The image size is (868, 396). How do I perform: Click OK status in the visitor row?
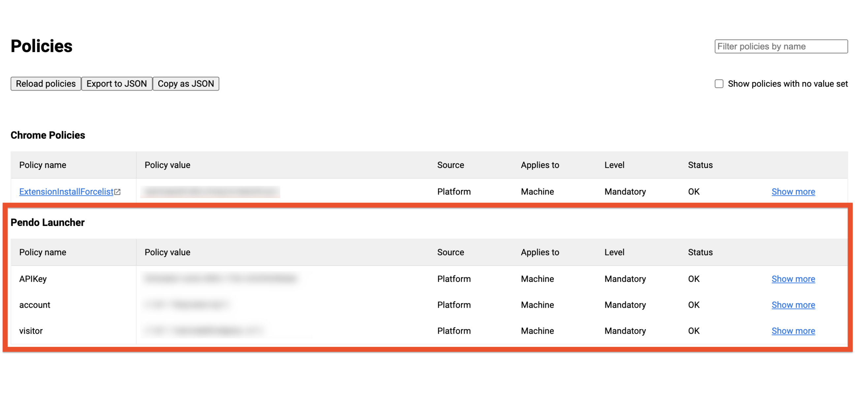click(694, 330)
